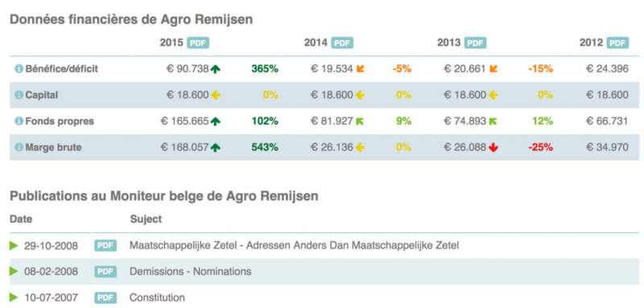
Task: Expand the 10-07-2007 publication entry
Action: 14,298
